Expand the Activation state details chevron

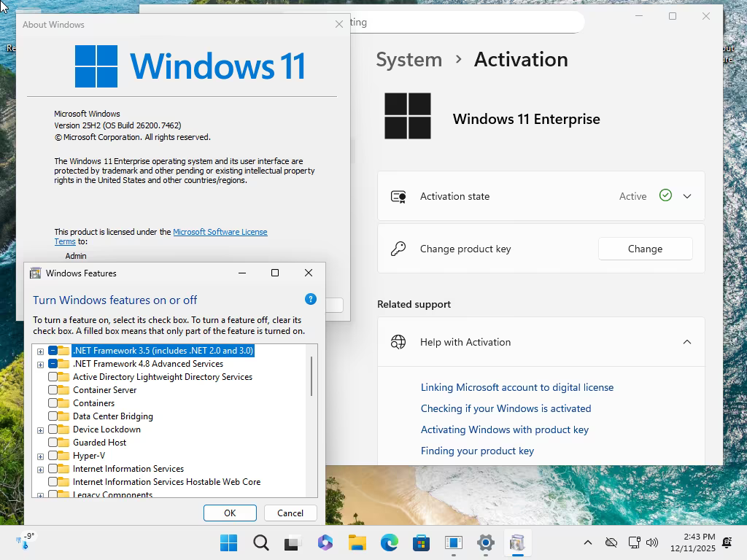687,196
